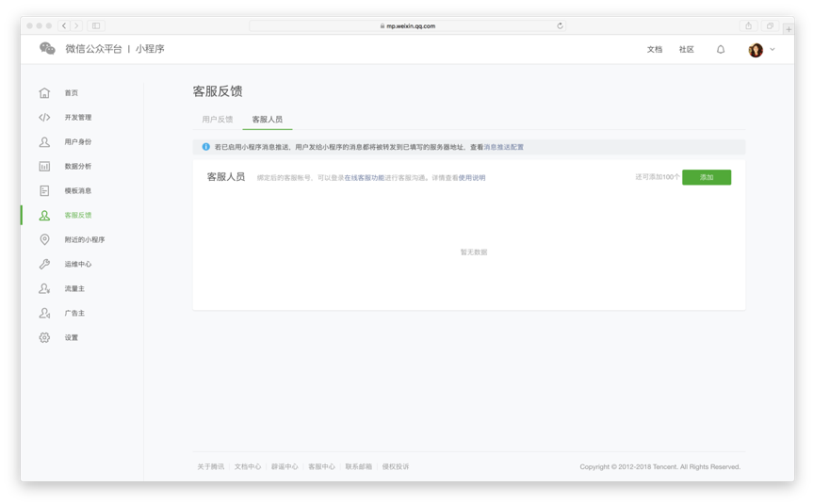Click the browser share icon
Viewport: 814px width, 504px height.
tap(749, 25)
